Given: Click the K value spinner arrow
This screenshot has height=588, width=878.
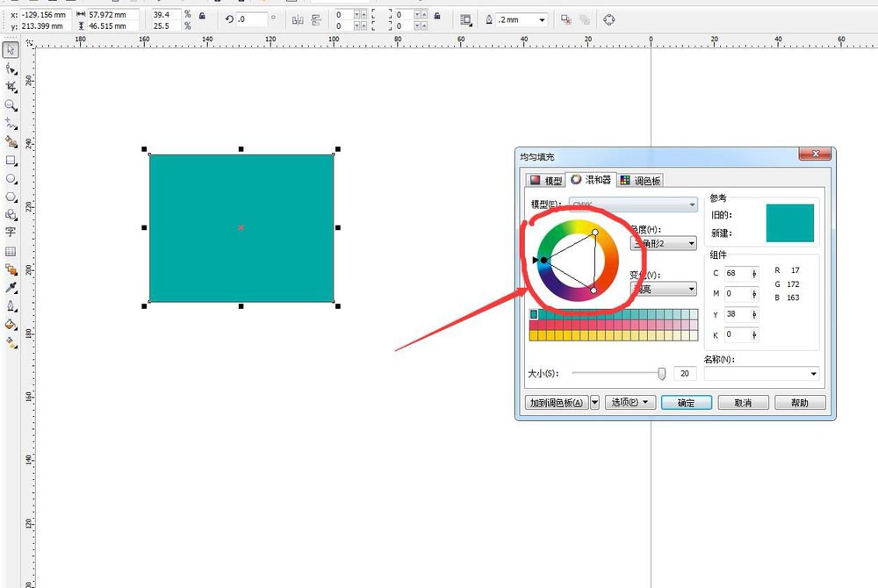Looking at the screenshot, I should (754, 335).
